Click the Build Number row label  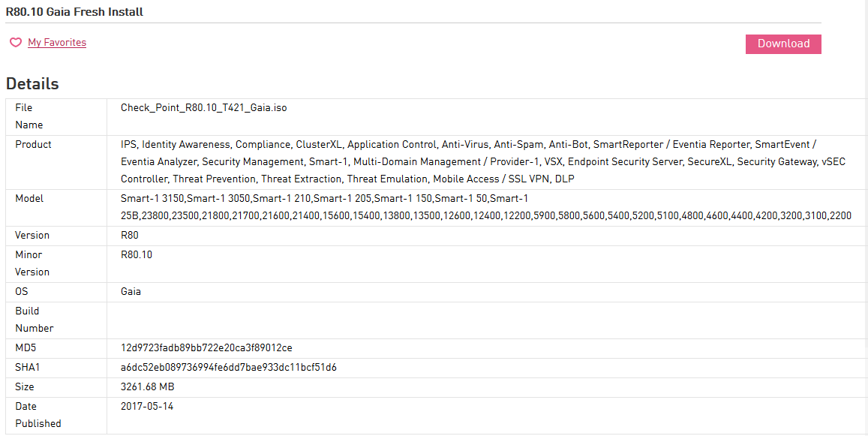(34, 320)
